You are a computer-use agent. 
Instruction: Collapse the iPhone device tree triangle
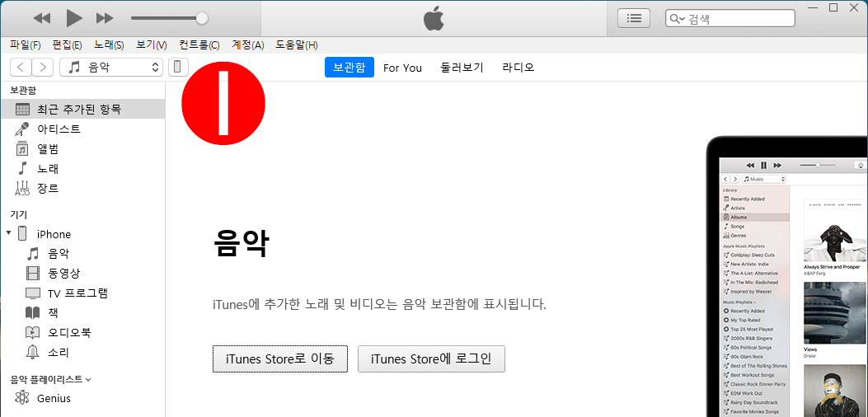click(8, 234)
